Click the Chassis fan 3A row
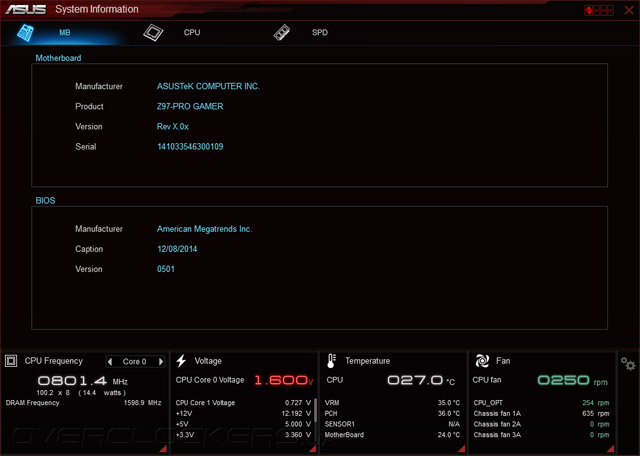This screenshot has width=640, height=456. [541, 435]
